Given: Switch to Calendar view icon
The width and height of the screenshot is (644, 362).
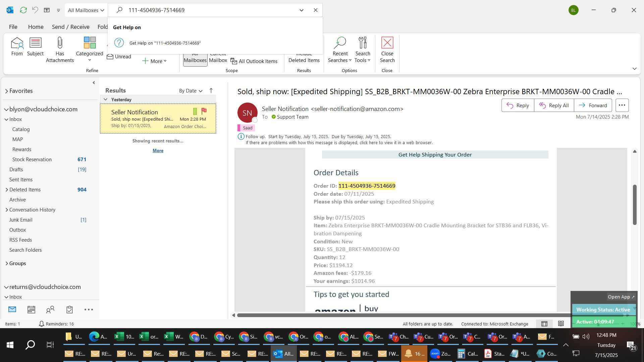Looking at the screenshot, I should (x=31, y=309).
